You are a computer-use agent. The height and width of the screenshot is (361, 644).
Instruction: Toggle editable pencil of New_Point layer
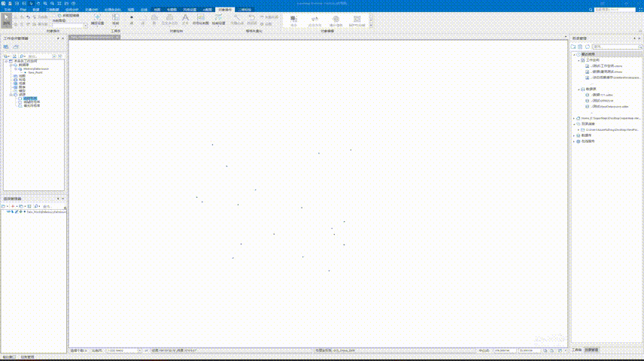[x=17, y=212]
